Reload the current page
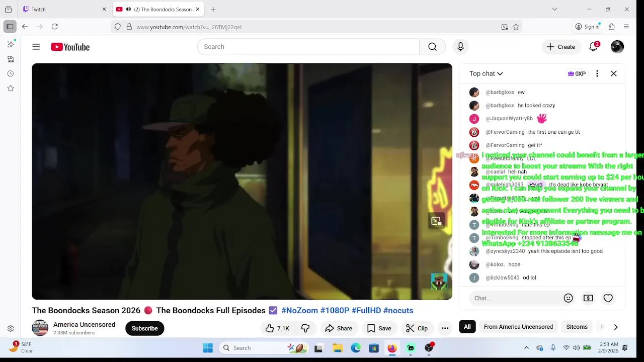This screenshot has height=362, width=644. pyautogui.click(x=55, y=27)
